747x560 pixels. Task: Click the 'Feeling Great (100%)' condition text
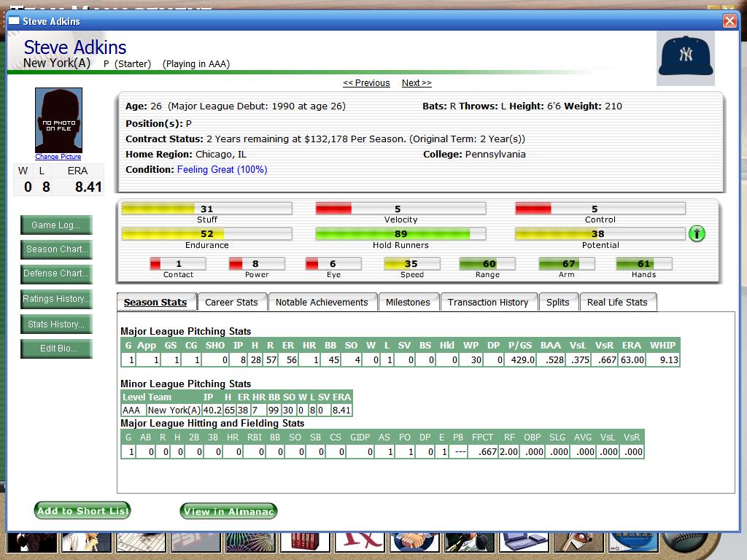click(x=222, y=169)
